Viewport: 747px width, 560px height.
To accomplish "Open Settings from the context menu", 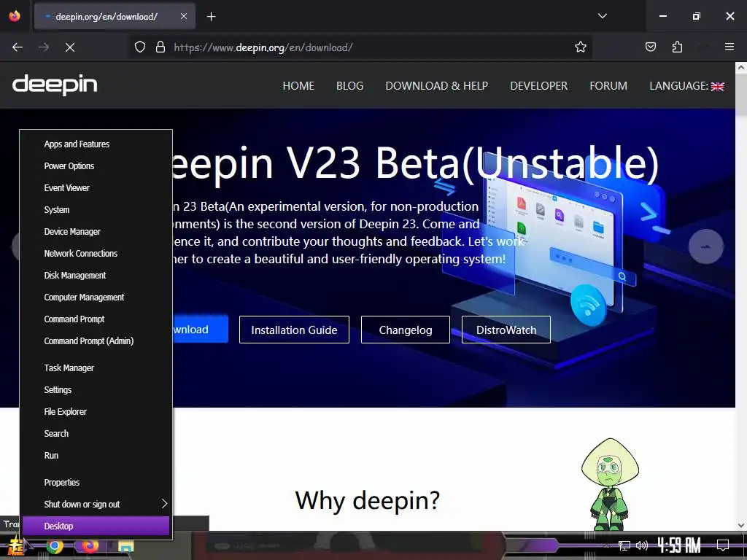I will (96, 389).
